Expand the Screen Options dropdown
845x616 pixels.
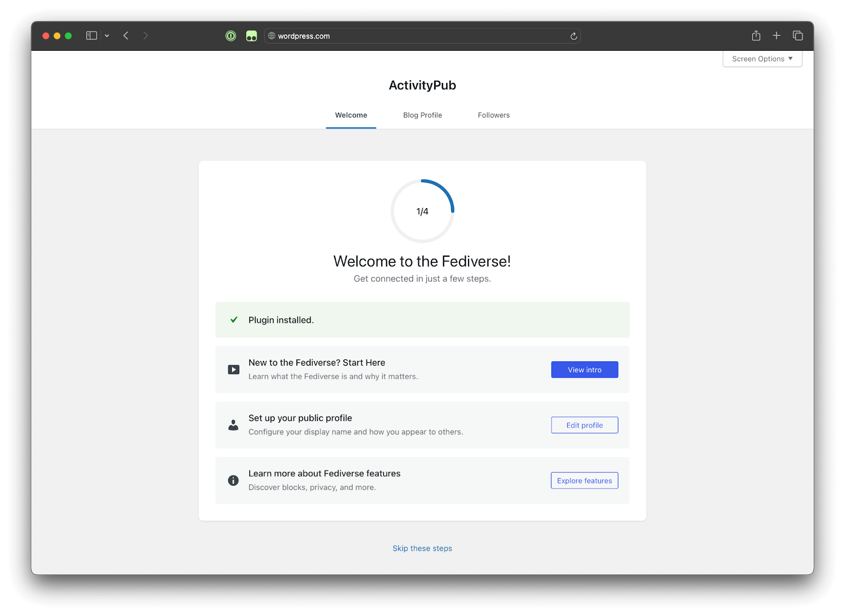762,59
